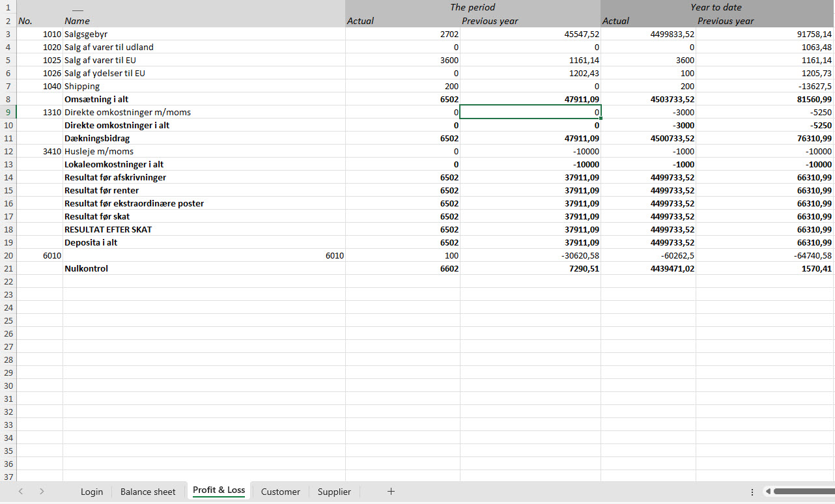Screen dimensions: 835x504
Task: Add a new sheet with plus icon
Action: click(391, 492)
